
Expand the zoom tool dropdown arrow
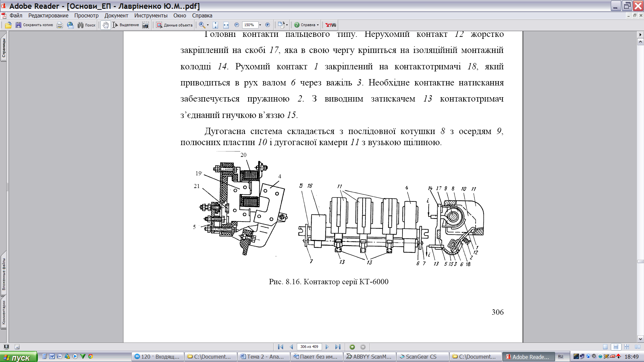[x=208, y=25]
